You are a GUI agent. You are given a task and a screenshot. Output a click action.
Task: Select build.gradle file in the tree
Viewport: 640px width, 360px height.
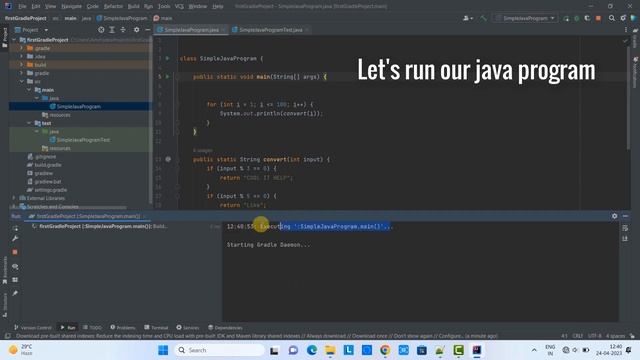pos(44,165)
